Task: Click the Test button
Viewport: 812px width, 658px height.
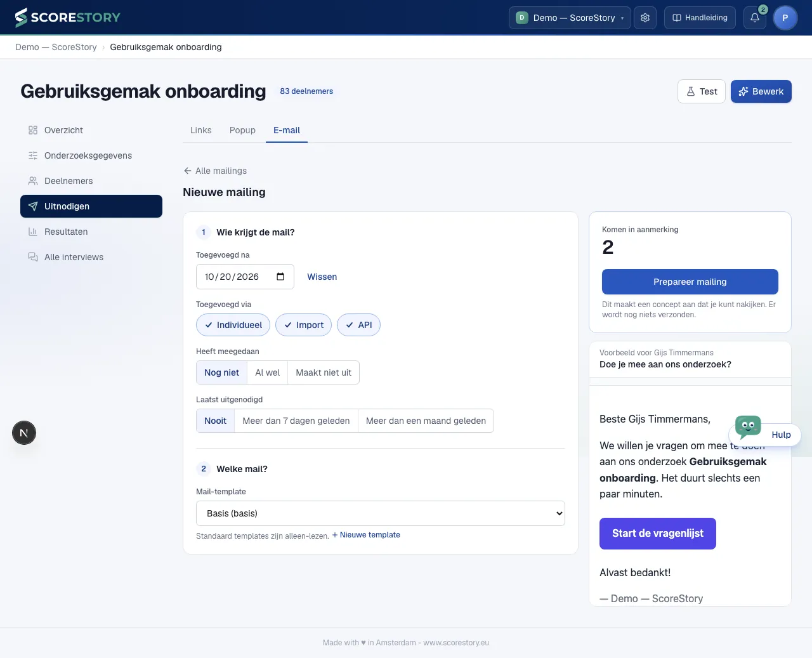Action: point(702,91)
